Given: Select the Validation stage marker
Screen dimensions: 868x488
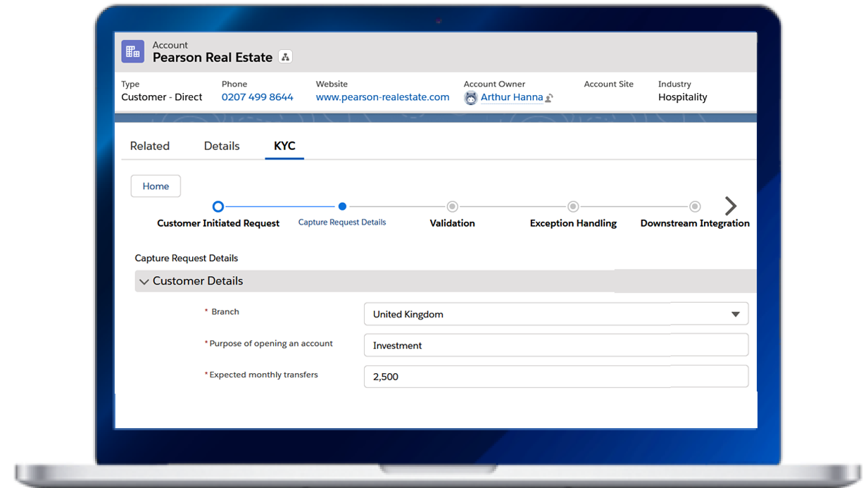Looking at the screenshot, I should pyautogui.click(x=452, y=206).
